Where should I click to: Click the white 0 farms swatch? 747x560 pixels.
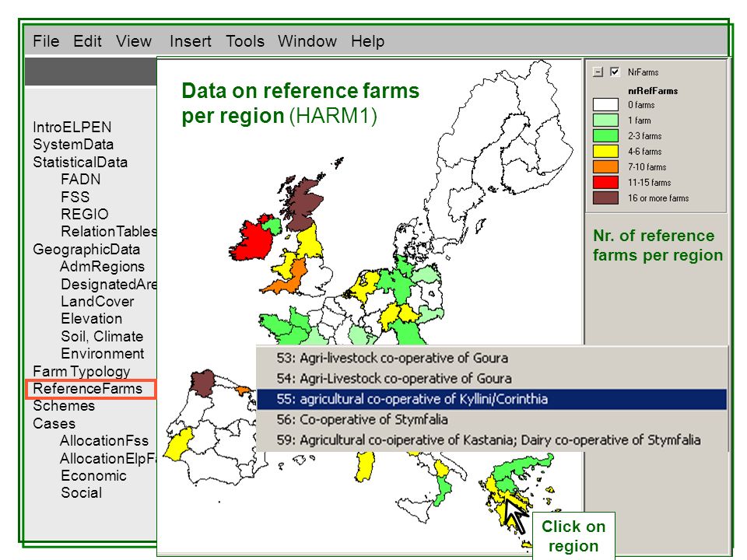click(x=605, y=105)
